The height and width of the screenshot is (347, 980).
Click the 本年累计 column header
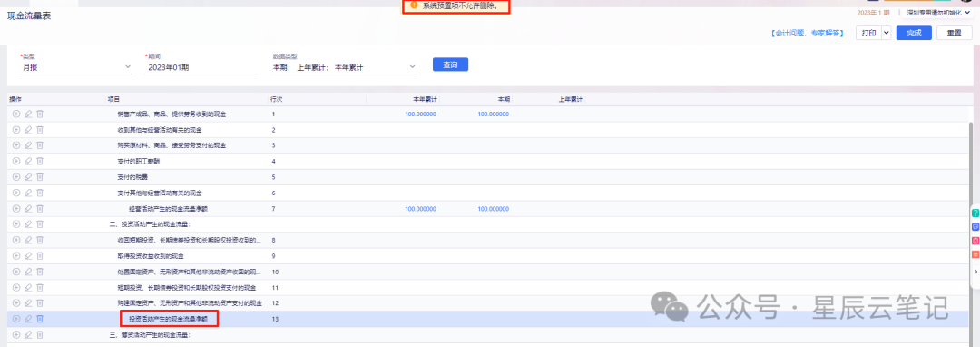(x=425, y=99)
